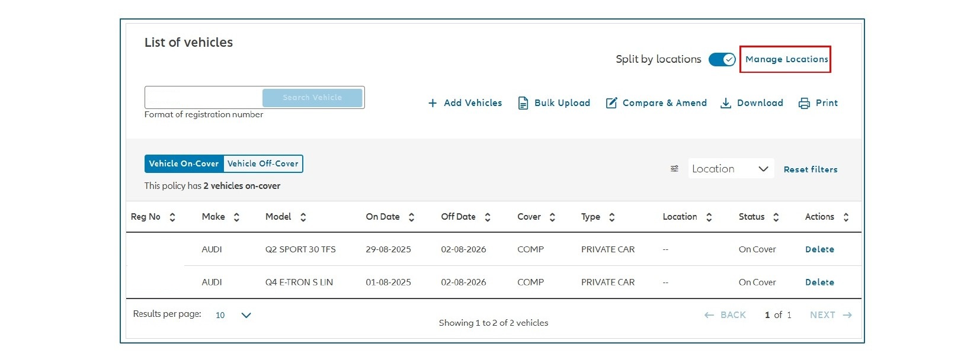Go to NEXT page of vehicles
This screenshot has width=980, height=353.
coord(831,315)
